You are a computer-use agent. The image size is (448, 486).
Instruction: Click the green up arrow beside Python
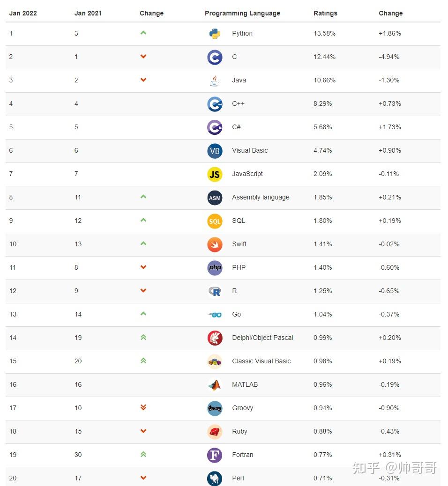143,33
